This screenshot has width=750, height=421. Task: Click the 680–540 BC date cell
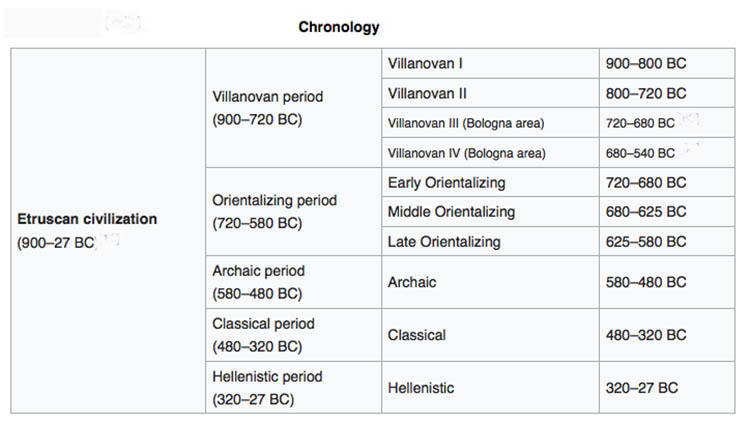640,153
